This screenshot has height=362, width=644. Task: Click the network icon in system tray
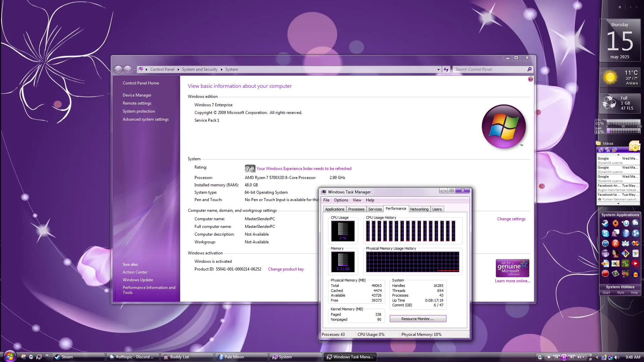coord(610,357)
